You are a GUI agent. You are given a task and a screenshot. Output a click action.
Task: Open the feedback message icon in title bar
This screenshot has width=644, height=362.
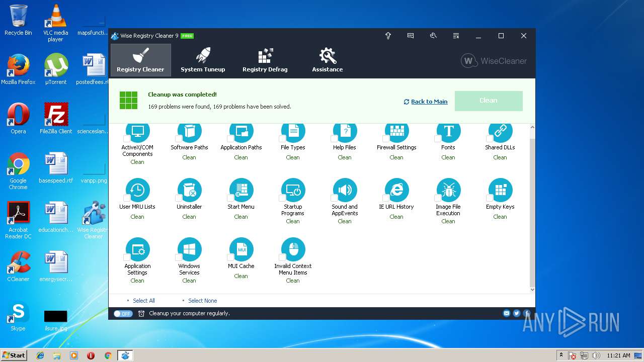411,36
